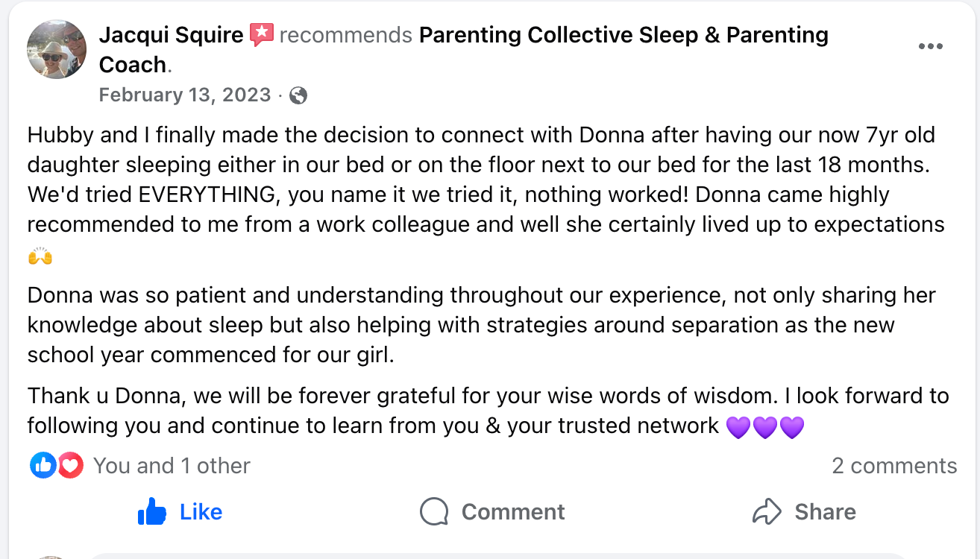This screenshot has width=980, height=559.
Task: Click the raising hands emoji
Action: pyautogui.click(x=40, y=257)
